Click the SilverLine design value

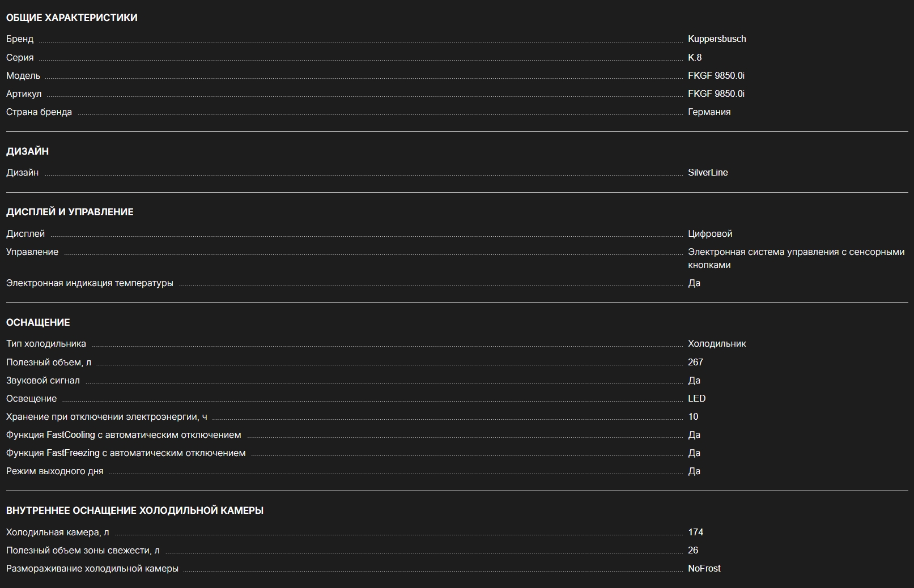click(x=707, y=172)
